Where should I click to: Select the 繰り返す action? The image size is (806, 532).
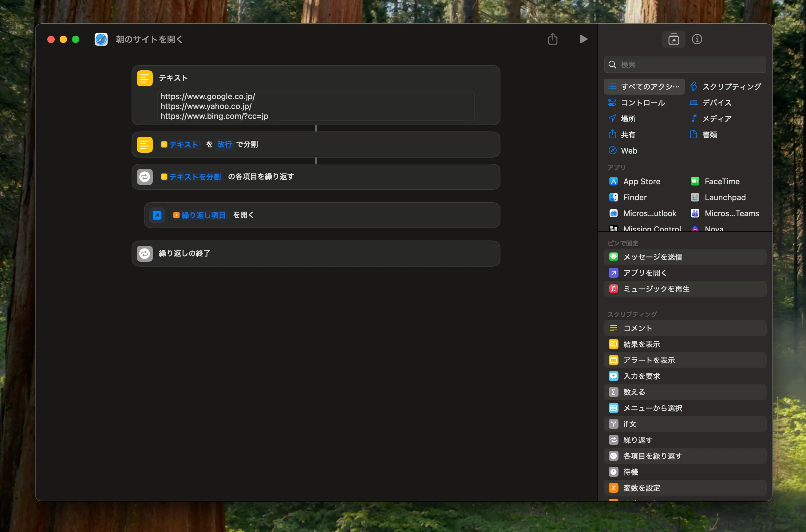[x=685, y=440]
